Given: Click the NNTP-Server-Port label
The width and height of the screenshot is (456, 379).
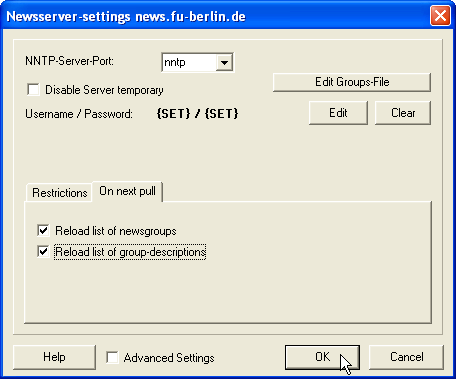Looking at the screenshot, I should pos(69,61).
